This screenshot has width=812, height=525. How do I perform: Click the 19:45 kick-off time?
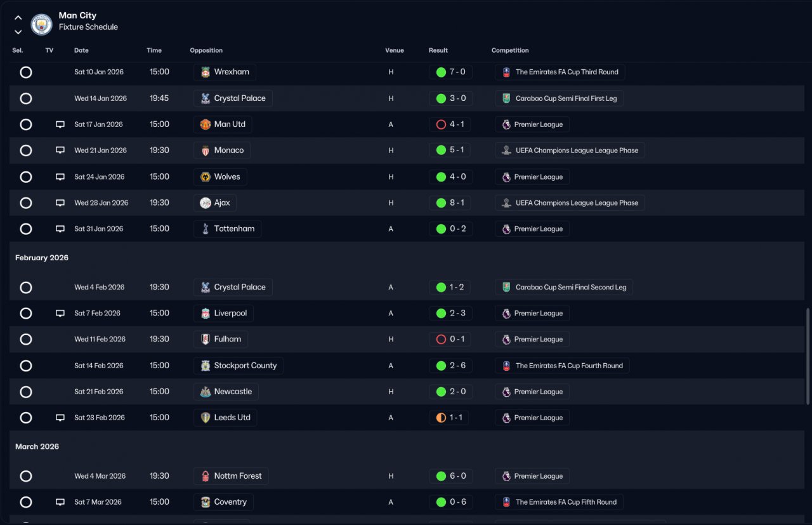(x=159, y=98)
